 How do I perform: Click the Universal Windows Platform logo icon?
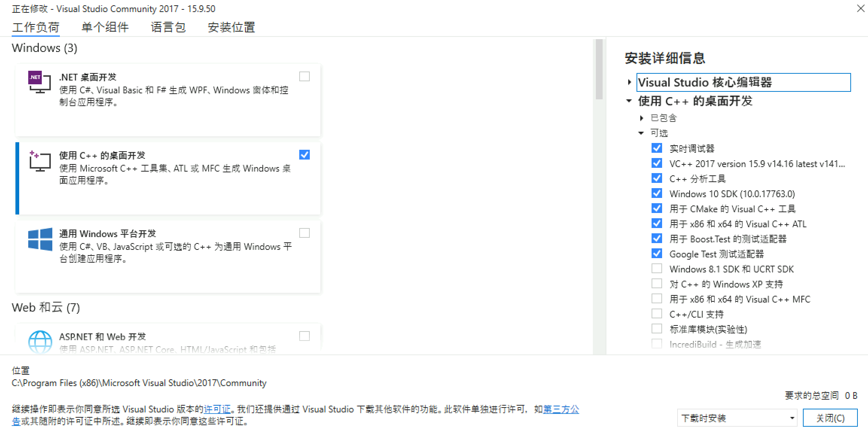40,239
